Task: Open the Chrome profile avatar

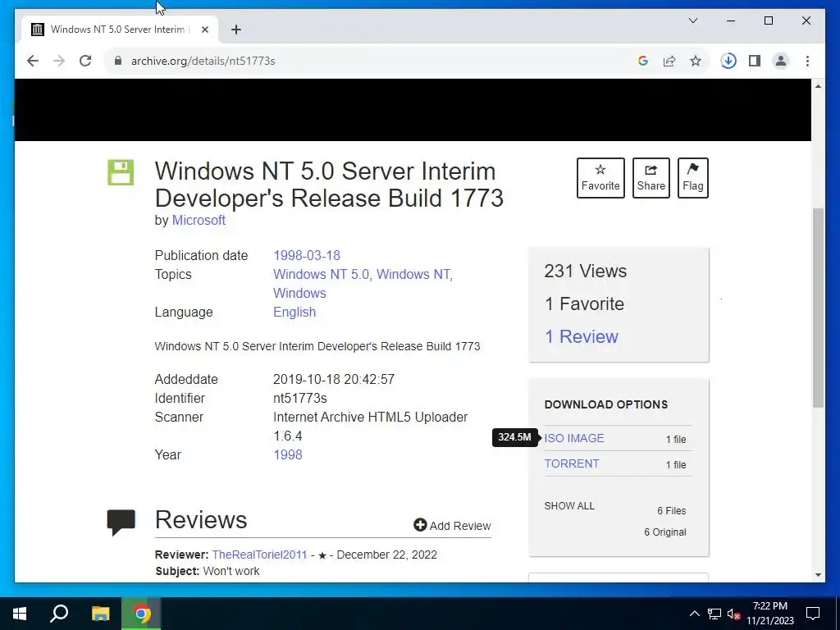Action: coord(781,61)
